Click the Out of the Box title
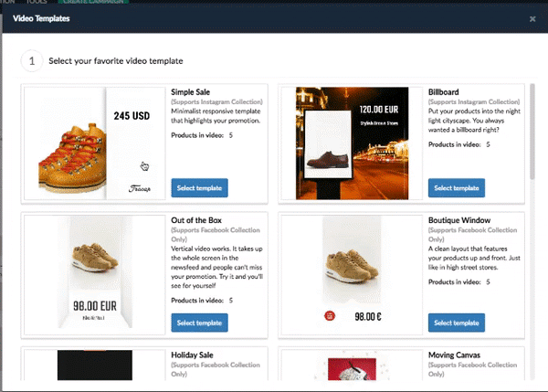 [x=196, y=220]
